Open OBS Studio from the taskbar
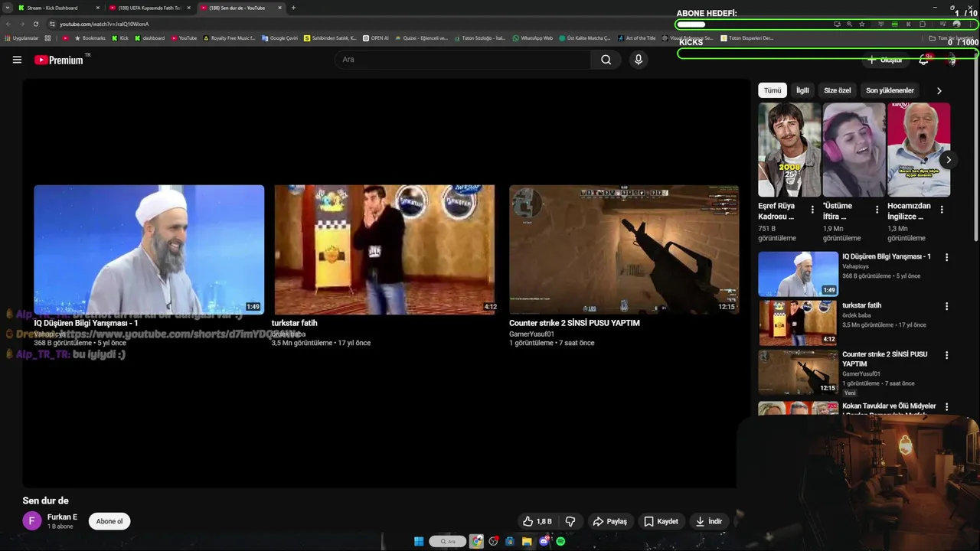Image resolution: width=980 pixels, height=551 pixels. (493, 542)
